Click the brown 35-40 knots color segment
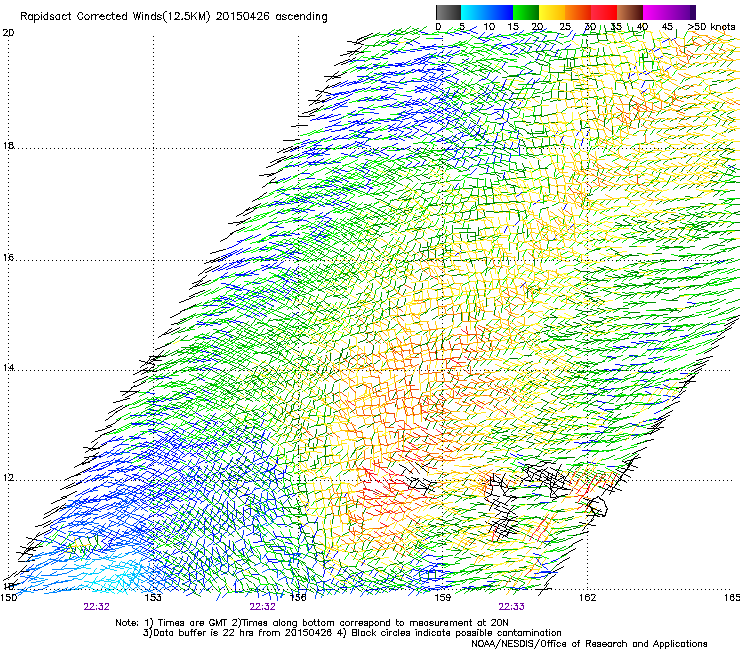740x650 pixels. point(630,12)
